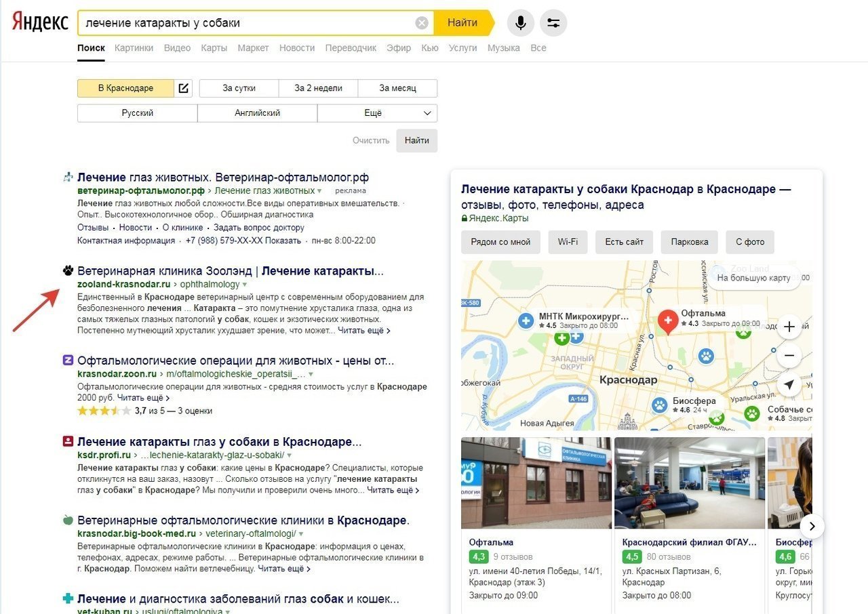This screenshot has height=614, width=868.
Task: Expand Читать ещё in Zoon snippet
Action: pyautogui.click(x=143, y=398)
